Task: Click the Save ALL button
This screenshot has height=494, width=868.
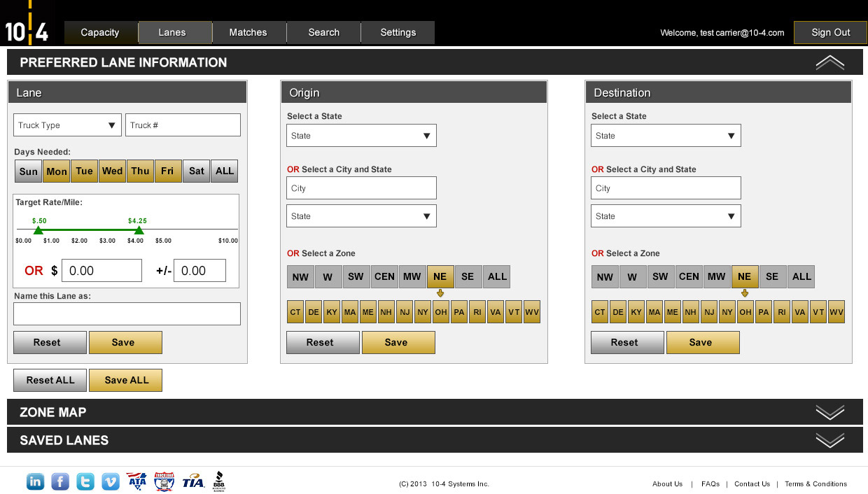Action: [126, 380]
